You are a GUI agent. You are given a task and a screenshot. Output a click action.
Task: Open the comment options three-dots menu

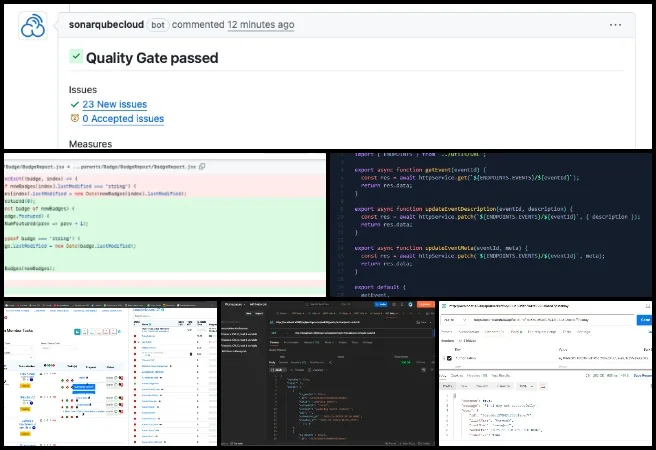(615, 25)
